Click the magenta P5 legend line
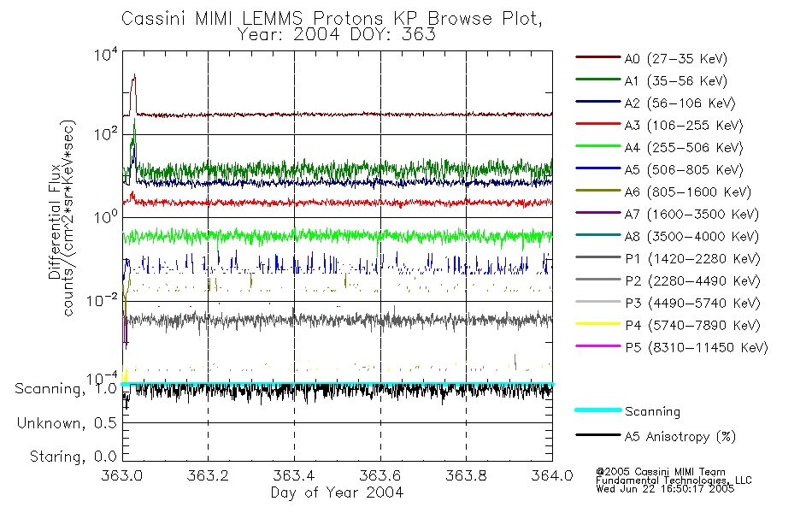This screenshot has width=812, height=513. pyautogui.click(x=598, y=345)
